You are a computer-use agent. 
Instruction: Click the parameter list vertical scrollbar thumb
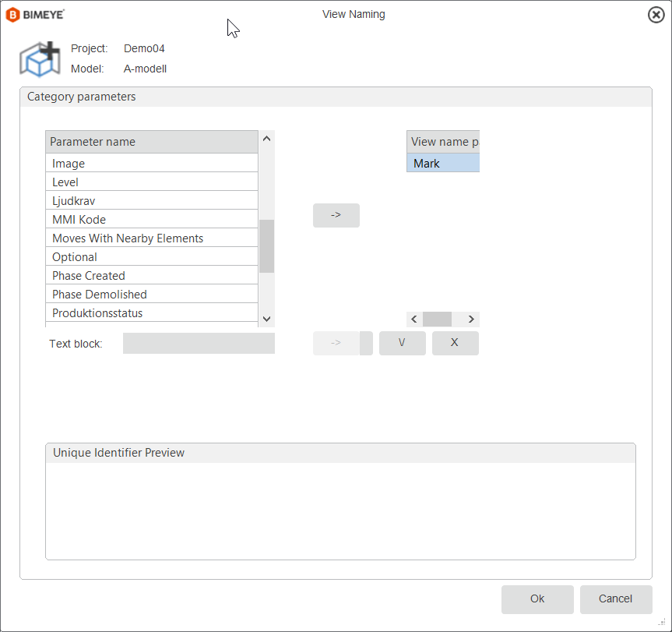[x=266, y=246]
